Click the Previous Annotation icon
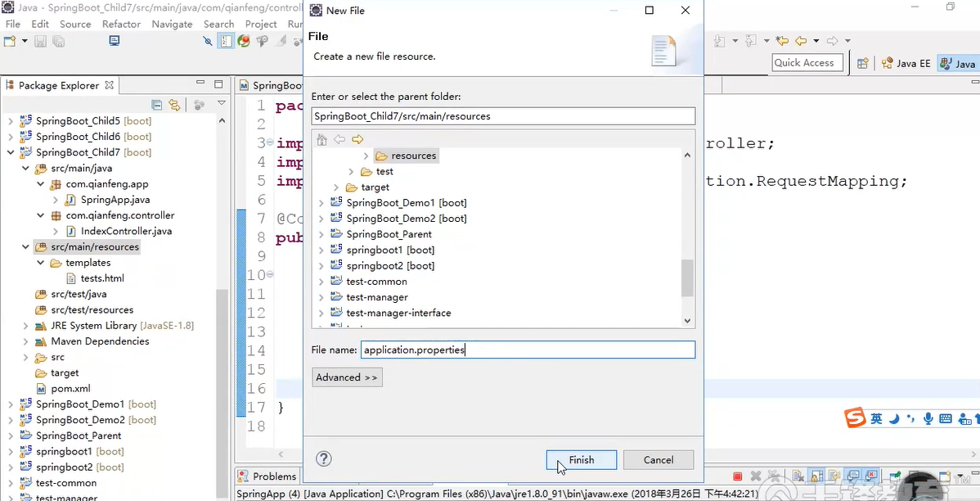980x501 pixels. pos(751,41)
